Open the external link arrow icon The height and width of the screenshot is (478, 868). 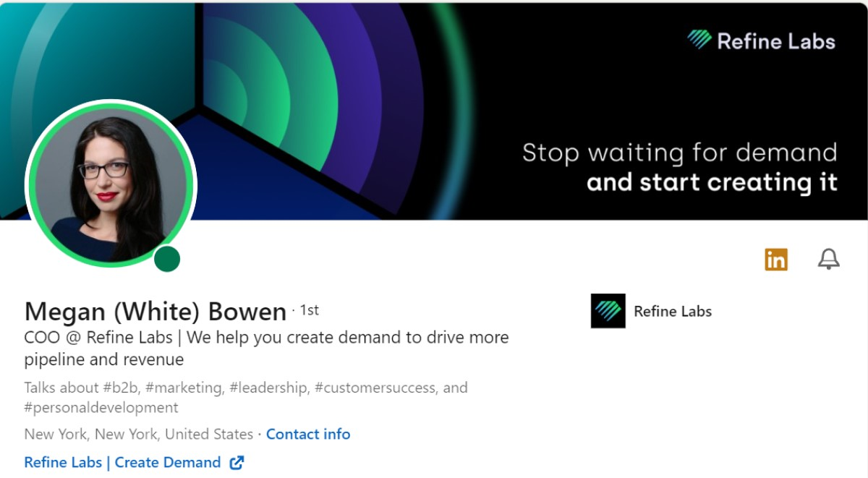pyautogui.click(x=237, y=463)
